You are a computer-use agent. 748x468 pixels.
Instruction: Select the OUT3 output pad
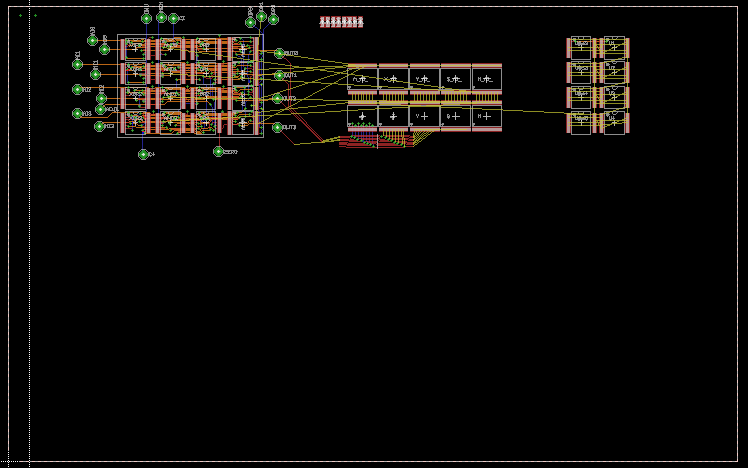pyautogui.click(x=278, y=127)
